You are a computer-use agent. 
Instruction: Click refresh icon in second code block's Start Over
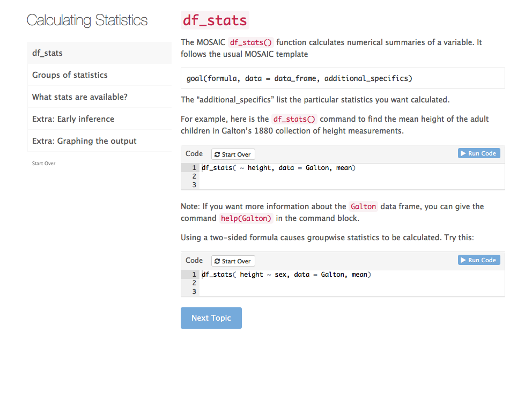[x=217, y=261]
